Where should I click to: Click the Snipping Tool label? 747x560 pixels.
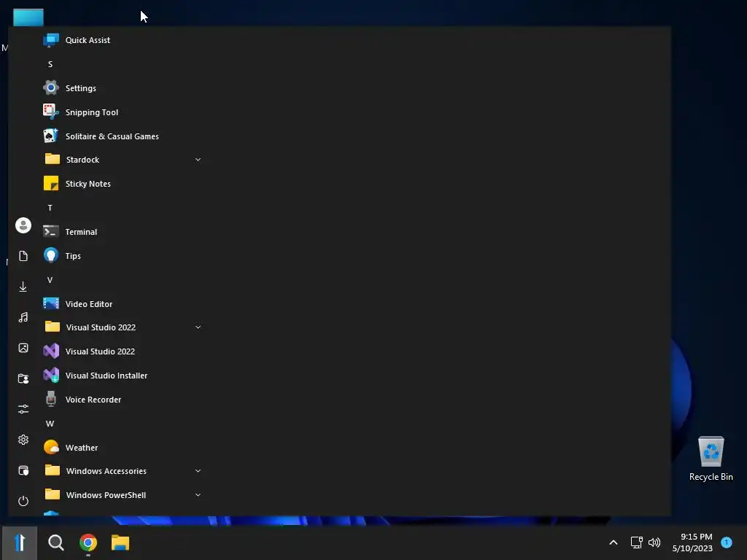coord(91,112)
